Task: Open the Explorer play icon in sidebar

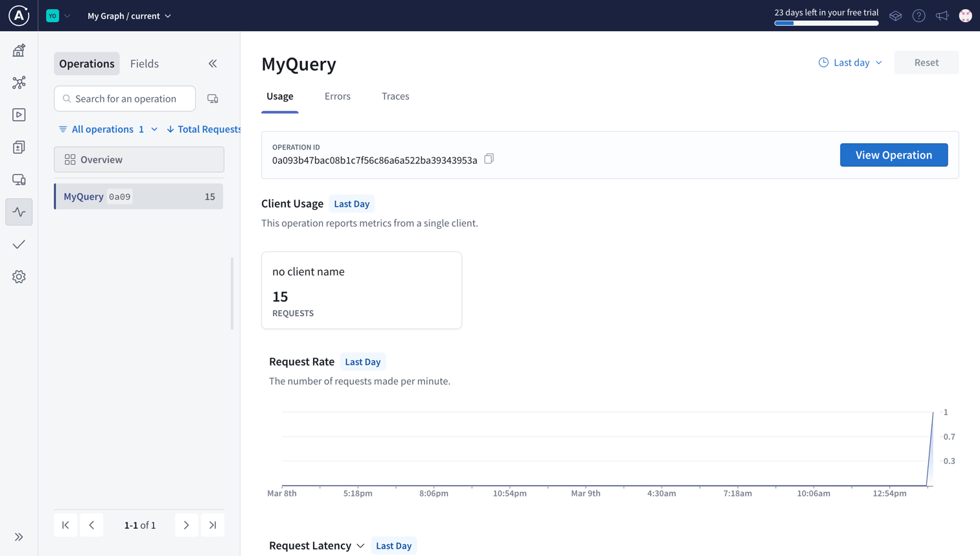Action: (19, 115)
